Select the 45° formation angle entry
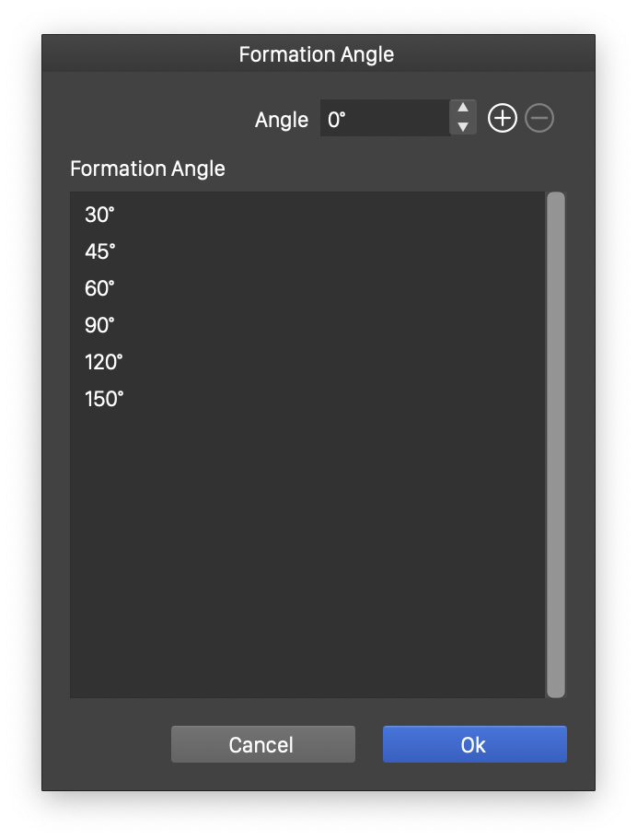 coord(100,251)
